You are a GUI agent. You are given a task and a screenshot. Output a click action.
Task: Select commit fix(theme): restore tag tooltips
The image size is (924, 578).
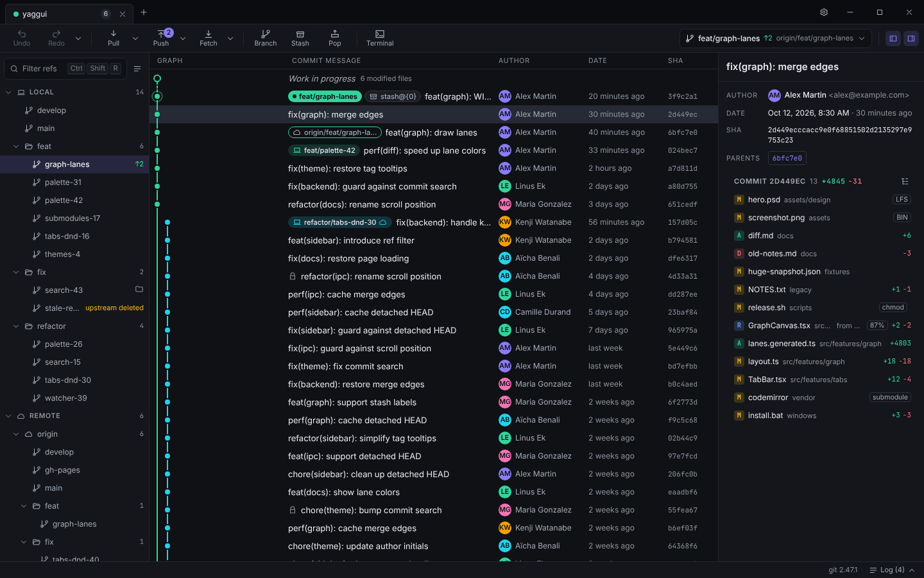434,168
